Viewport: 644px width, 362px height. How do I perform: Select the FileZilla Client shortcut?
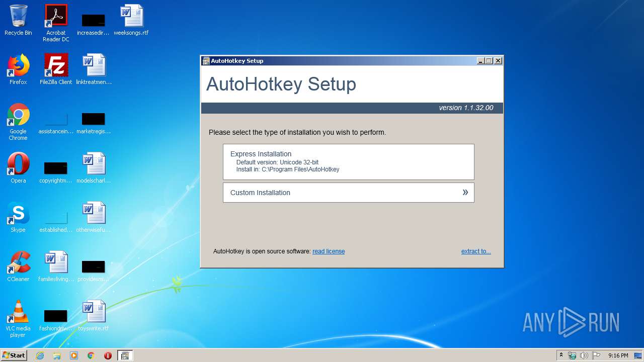coord(56,69)
